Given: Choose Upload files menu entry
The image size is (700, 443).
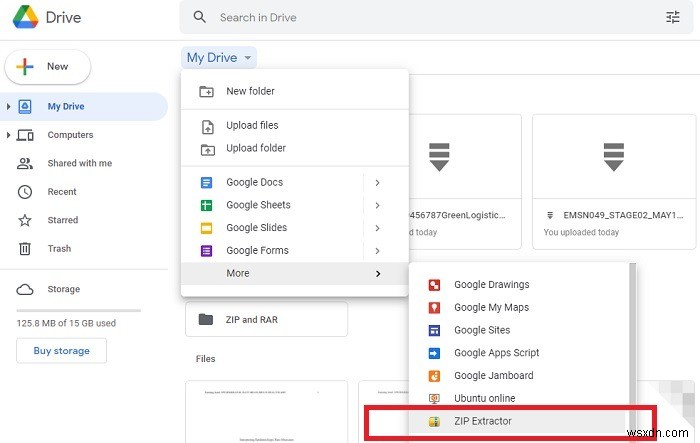Looking at the screenshot, I should [x=295, y=125].
